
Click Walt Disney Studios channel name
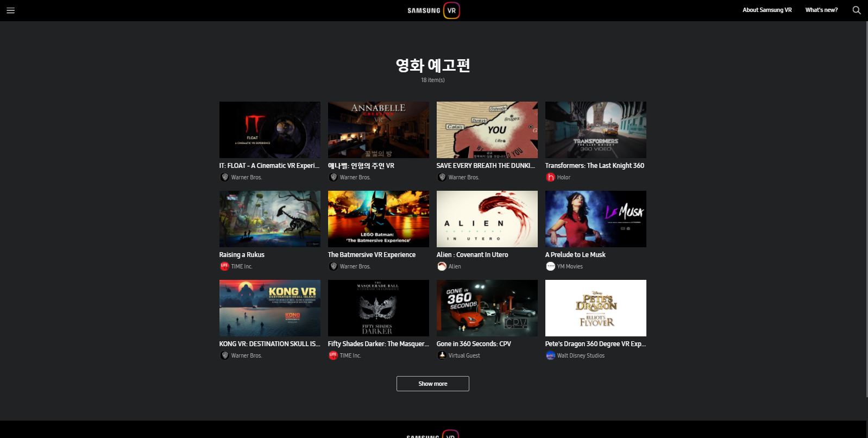pos(581,355)
